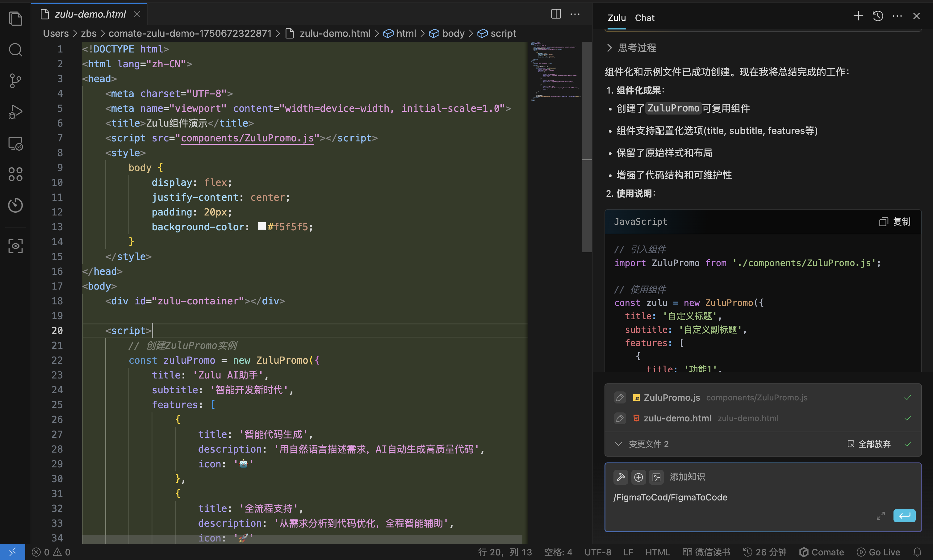Click the editor vertical scrollbar
Screen dimensions: 933x560
[587, 147]
